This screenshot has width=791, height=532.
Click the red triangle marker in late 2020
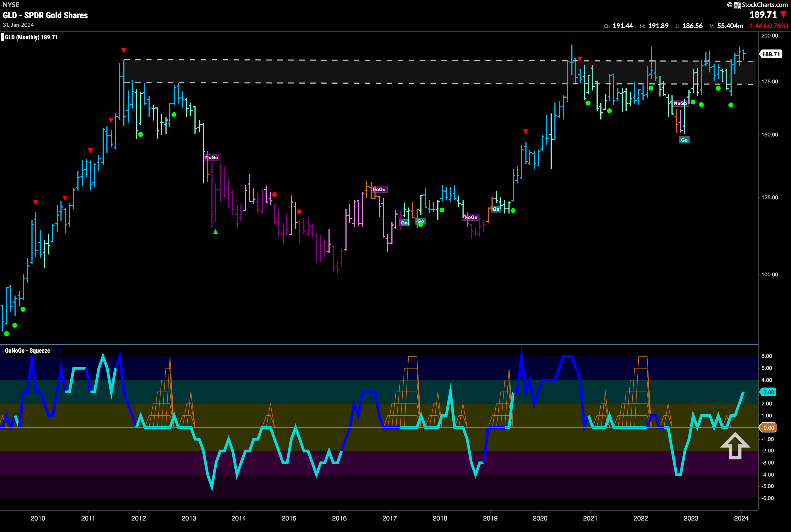pyautogui.click(x=580, y=59)
